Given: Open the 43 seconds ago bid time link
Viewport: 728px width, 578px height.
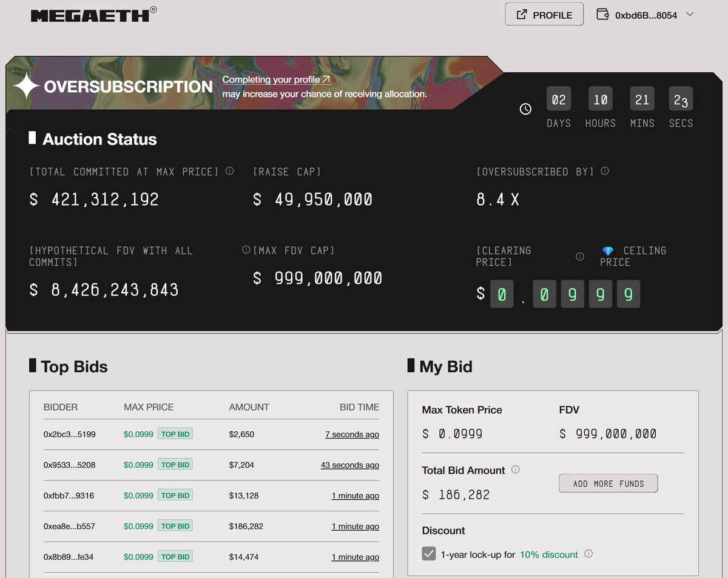Looking at the screenshot, I should point(350,465).
